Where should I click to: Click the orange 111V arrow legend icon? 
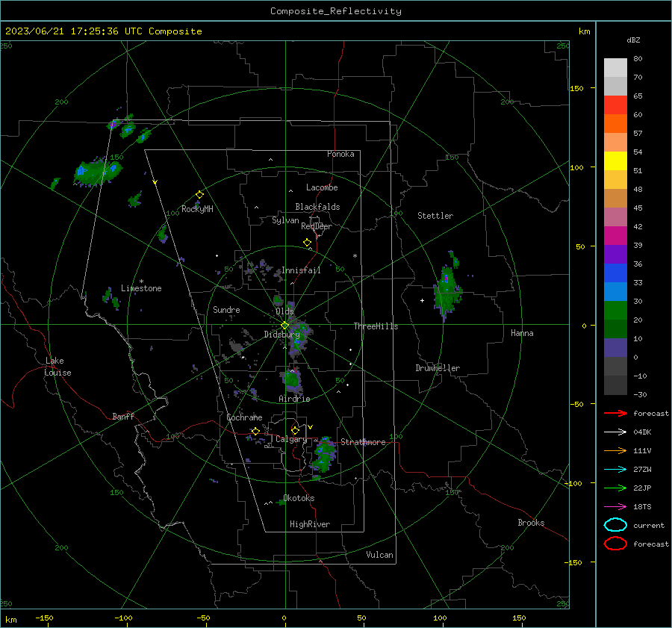point(615,450)
